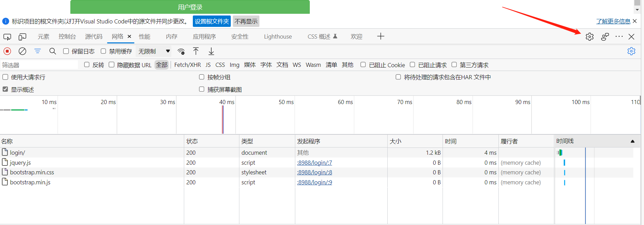Check 隐藏数据 URL checkbox
Viewport: 644px width, 225px height.
click(111, 64)
